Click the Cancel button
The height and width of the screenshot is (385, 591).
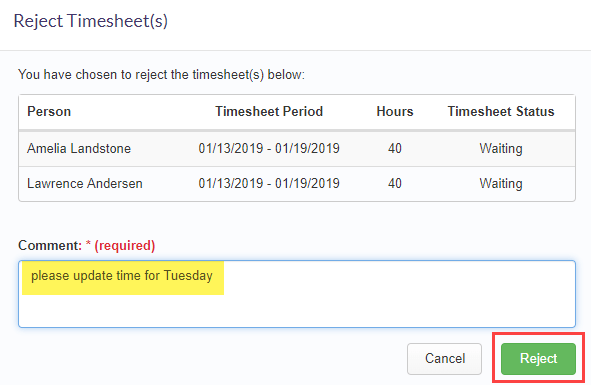(x=444, y=358)
